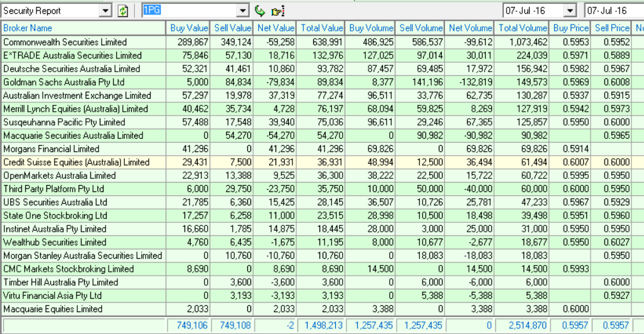Select Virtu Financial Asia Pty Ltd row
Screen dimensions: 644x334
pos(322,296)
